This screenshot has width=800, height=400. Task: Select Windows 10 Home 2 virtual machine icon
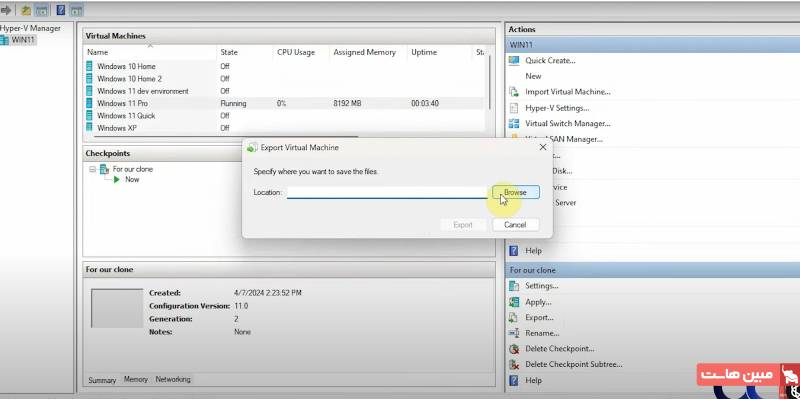[90, 79]
